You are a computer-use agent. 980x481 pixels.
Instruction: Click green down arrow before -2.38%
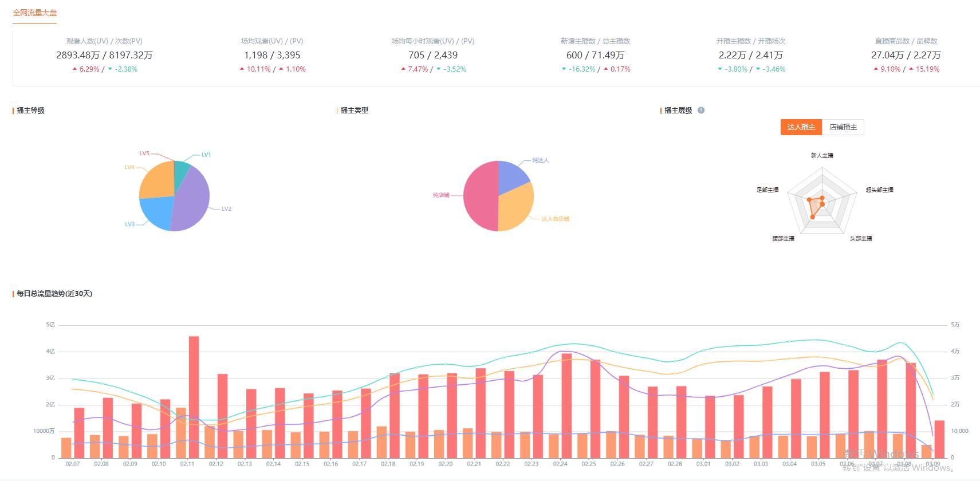point(110,69)
